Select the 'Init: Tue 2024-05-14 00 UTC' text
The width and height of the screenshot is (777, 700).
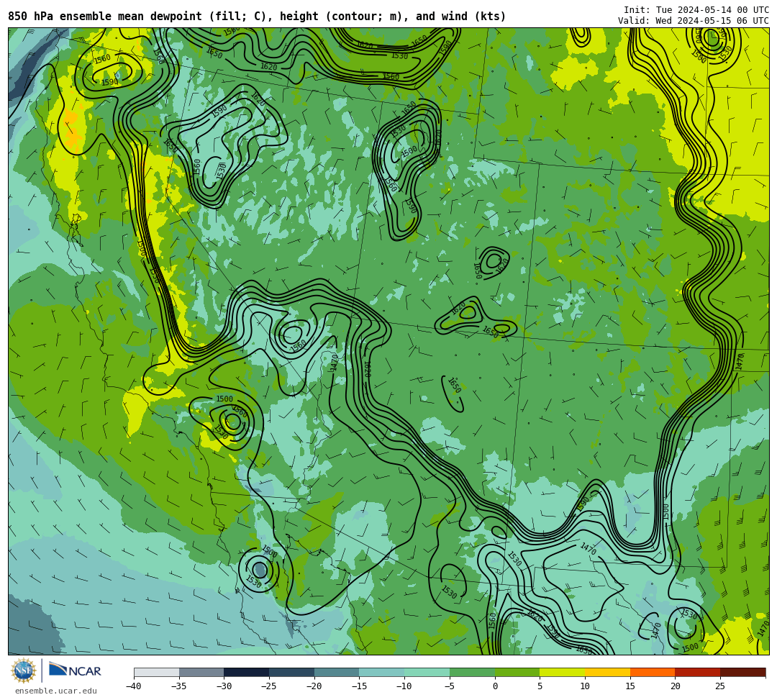[x=696, y=10]
